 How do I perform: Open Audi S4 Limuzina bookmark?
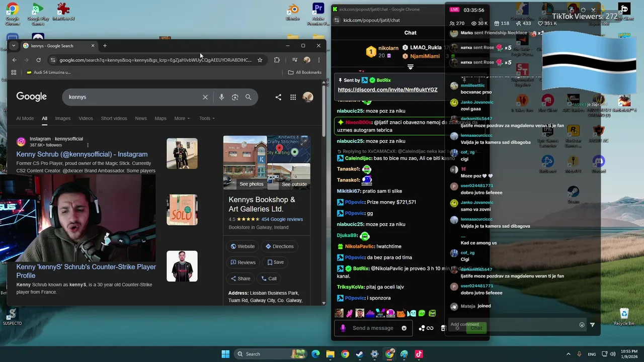(48, 72)
